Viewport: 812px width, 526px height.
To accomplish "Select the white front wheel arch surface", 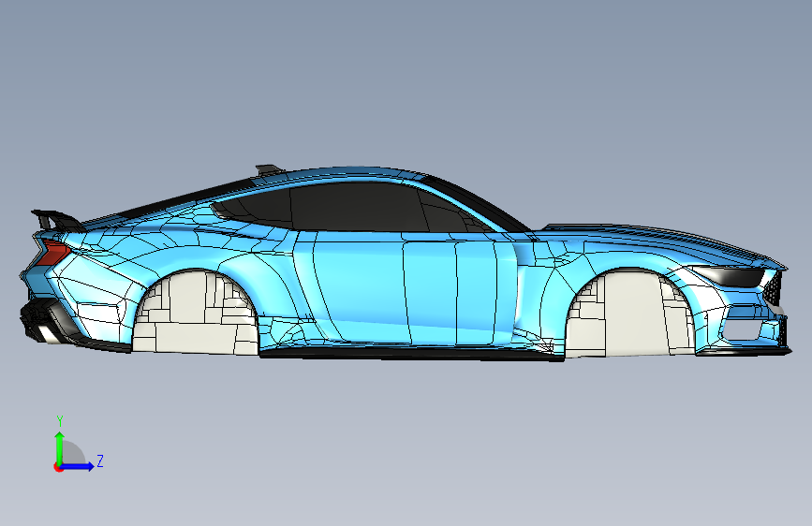I will pyautogui.click(x=629, y=314).
